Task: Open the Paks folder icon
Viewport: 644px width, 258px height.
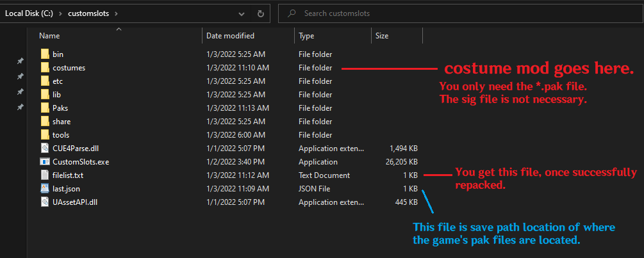Action: tap(45, 108)
